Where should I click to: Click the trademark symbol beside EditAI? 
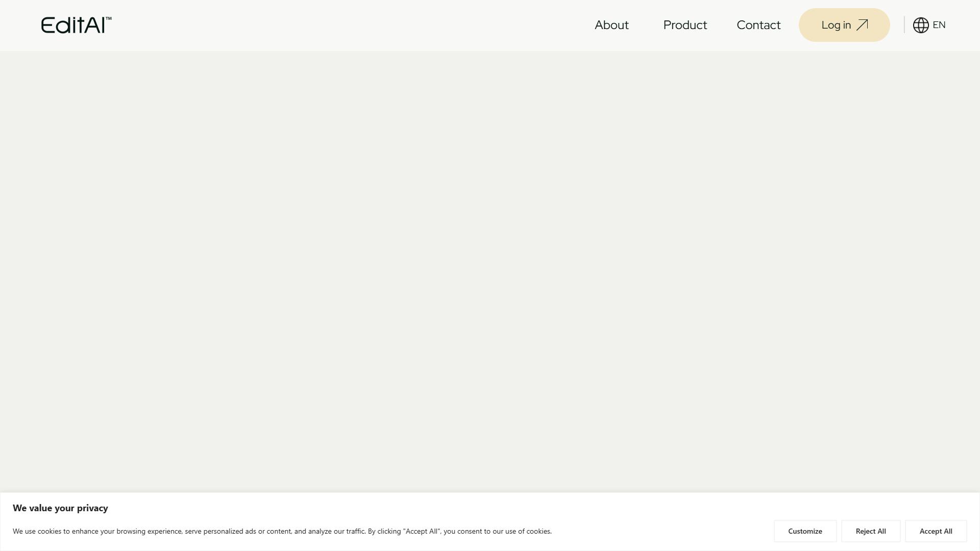(109, 18)
